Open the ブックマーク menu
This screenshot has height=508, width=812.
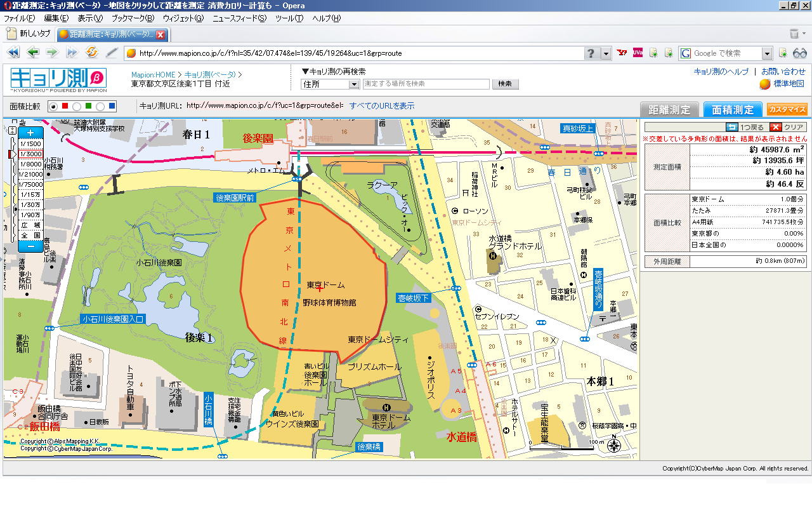pos(133,18)
